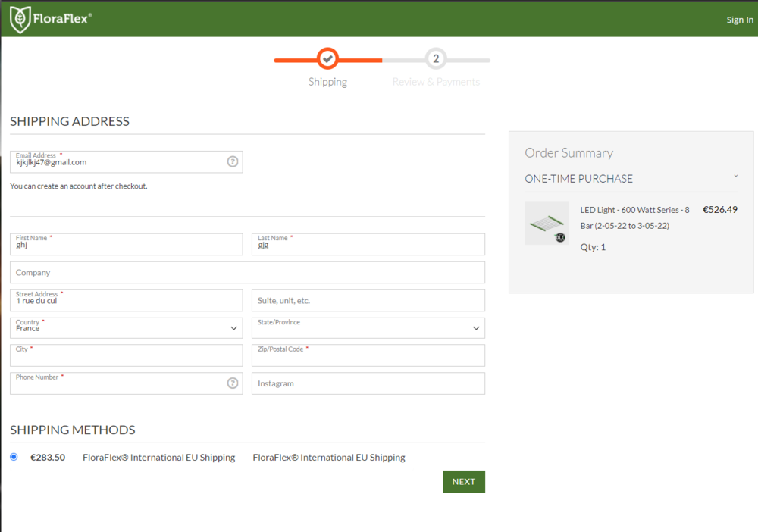The image size is (758, 532).
Task: Click the Order Summary heading
Action: 569,152
